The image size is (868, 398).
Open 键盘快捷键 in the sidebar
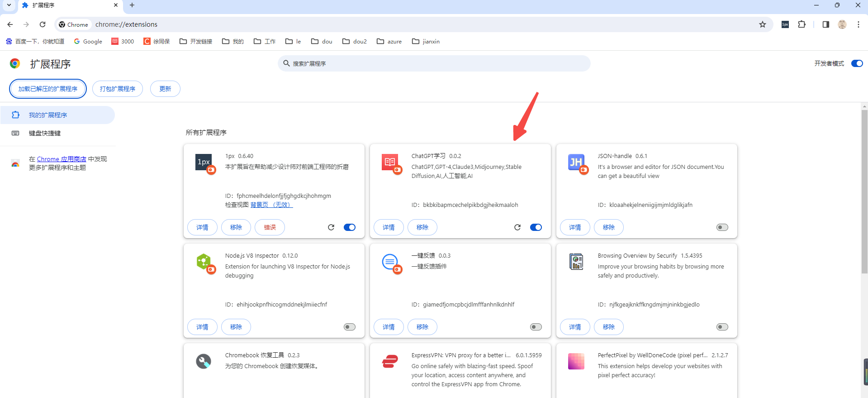pos(57,133)
